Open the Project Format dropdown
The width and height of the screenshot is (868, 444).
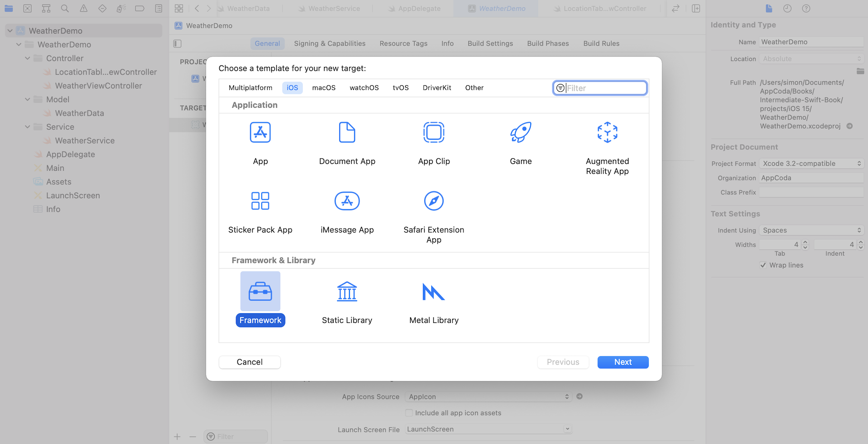(x=811, y=164)
